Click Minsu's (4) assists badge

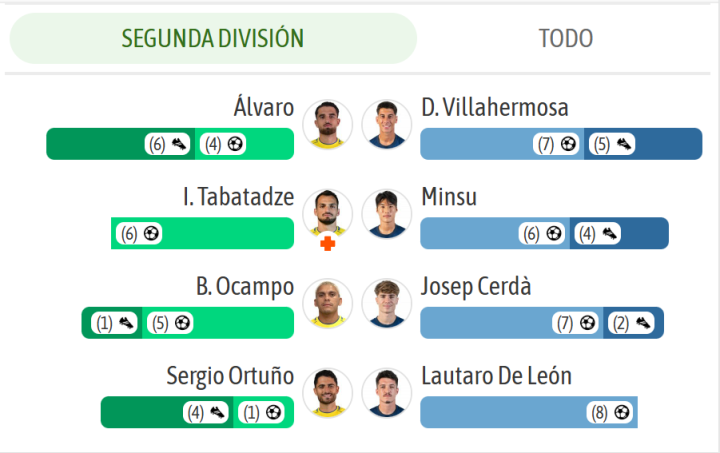598,234
